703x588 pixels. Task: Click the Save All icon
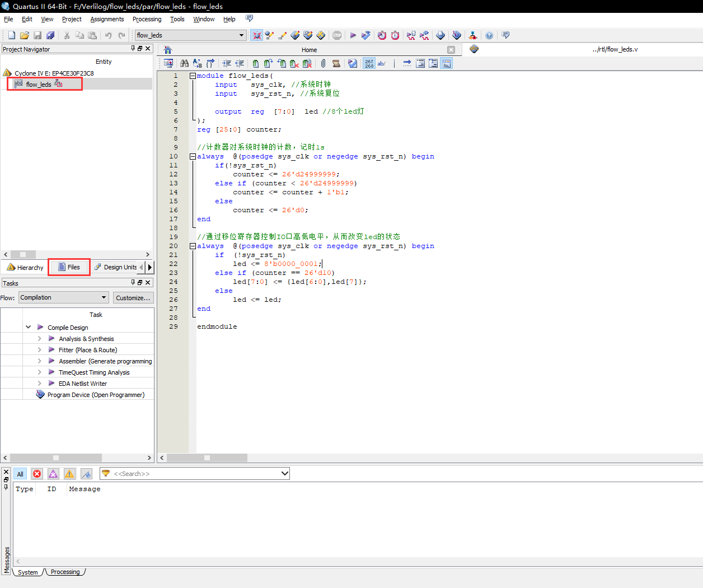(50, 35)
